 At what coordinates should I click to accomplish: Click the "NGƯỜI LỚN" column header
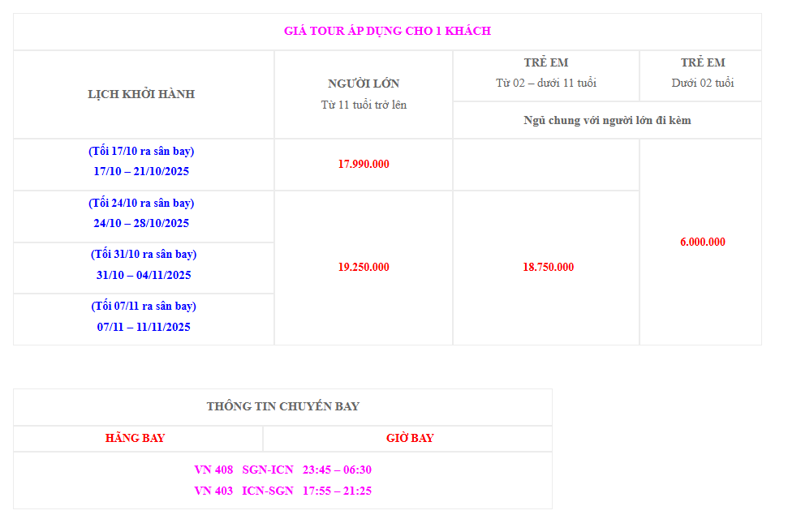click(x=364, y=84)
